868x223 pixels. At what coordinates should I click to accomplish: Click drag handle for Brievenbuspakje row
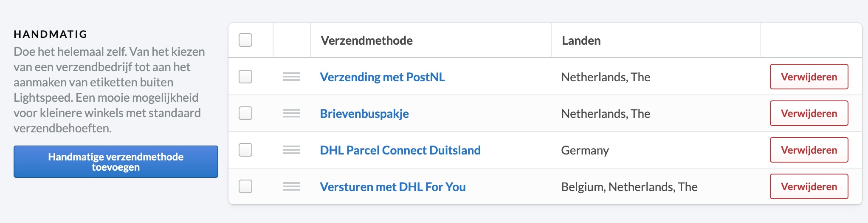[x=291, y=114]
